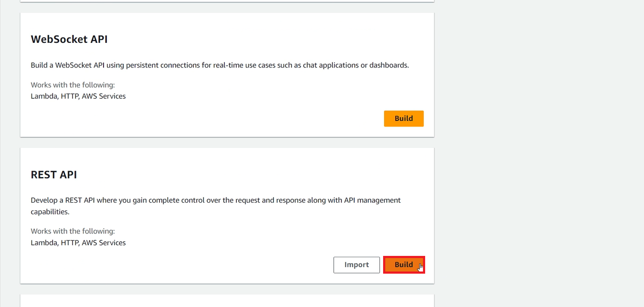The height and width of the screenshot is (307, 644).
Task: Click the word "dashboards" in WebSocket description
Action: (389, 65)
